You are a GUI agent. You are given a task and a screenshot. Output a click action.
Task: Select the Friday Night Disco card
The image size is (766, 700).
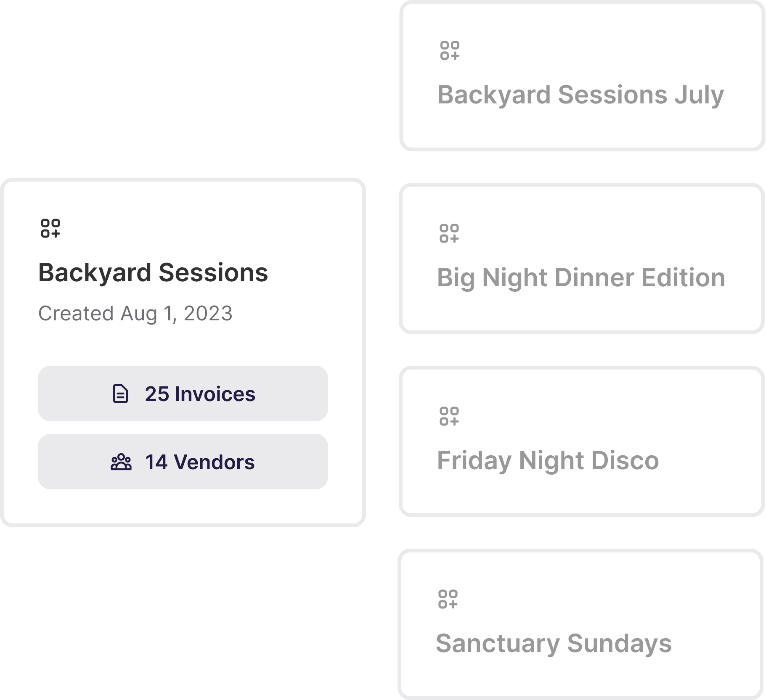[582, 441]
